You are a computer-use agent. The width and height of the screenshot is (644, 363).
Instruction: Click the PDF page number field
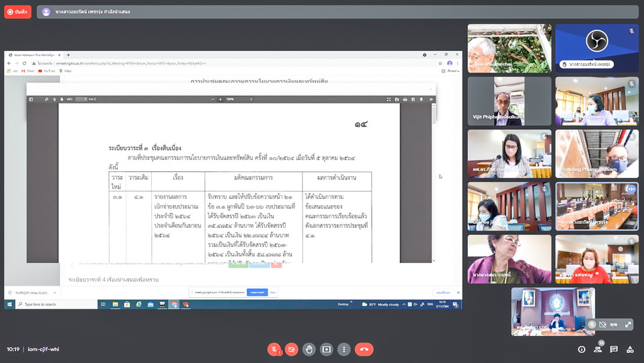pyautogui.click(x=81, y=99)
